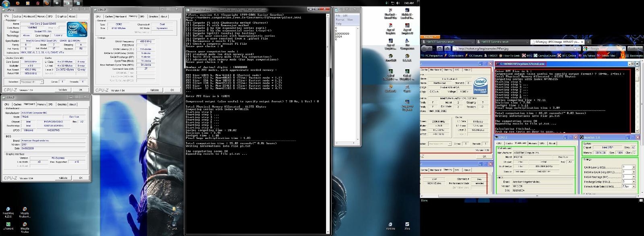Select the first HWBOT Submit a result tab
This screenshot has height=236, width=644.
click(x=447, y=41)
